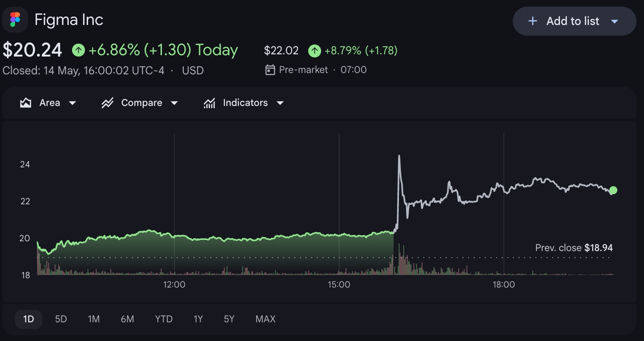The image size is (644, 341).
Task: Click the 18:00 time axis label
Action: (x=503, y=284)
